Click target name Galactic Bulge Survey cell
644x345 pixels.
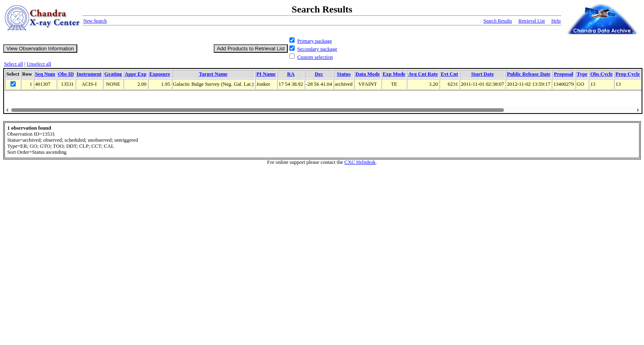(x=213, y=84)
